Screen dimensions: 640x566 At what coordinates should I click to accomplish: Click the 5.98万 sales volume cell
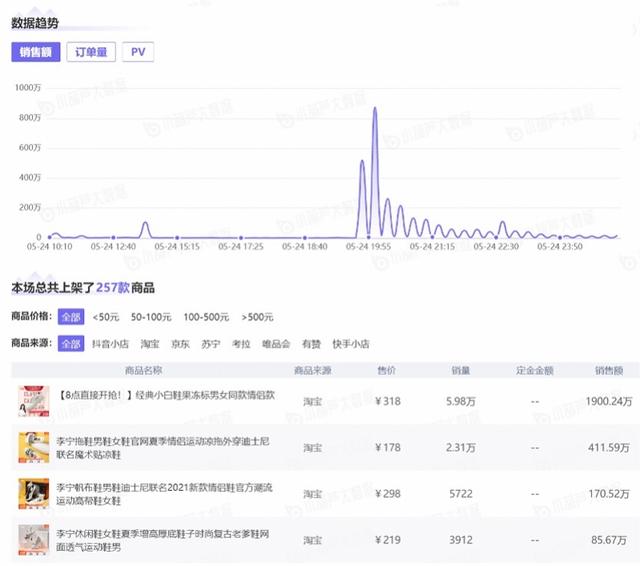point(461,401)
